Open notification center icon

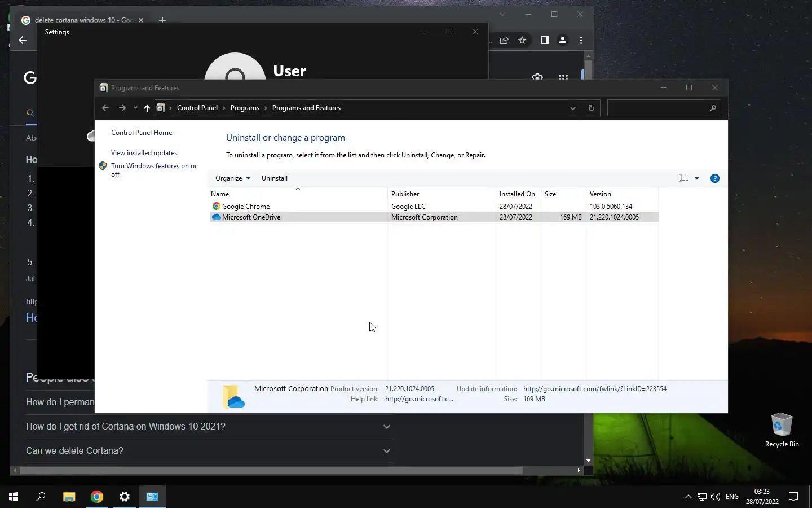click(793, 497)
